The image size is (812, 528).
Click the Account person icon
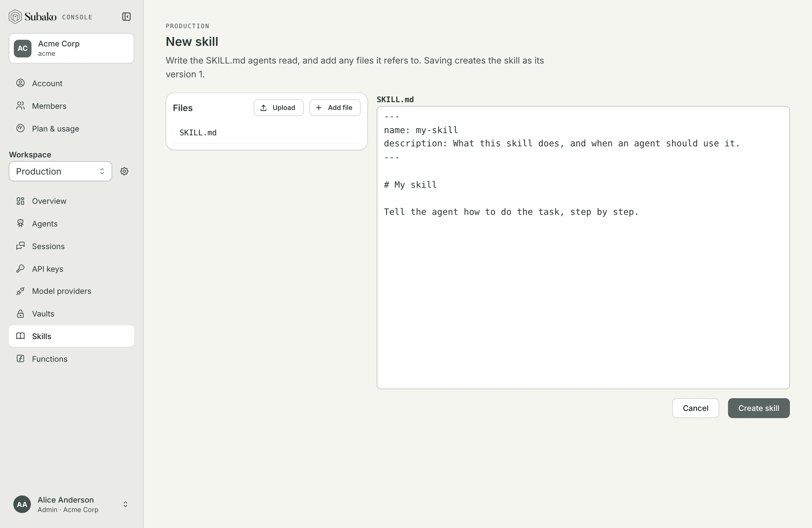click(20, 83)
